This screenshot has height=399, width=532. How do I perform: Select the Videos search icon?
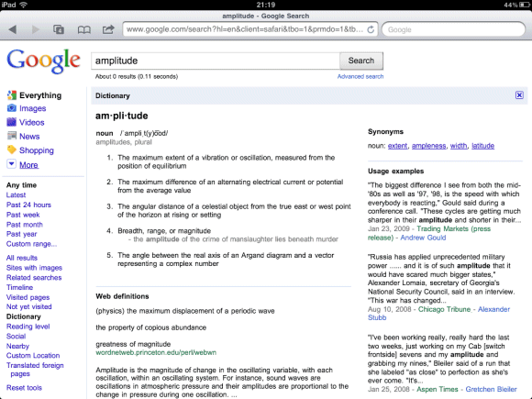tap(12, 122)
